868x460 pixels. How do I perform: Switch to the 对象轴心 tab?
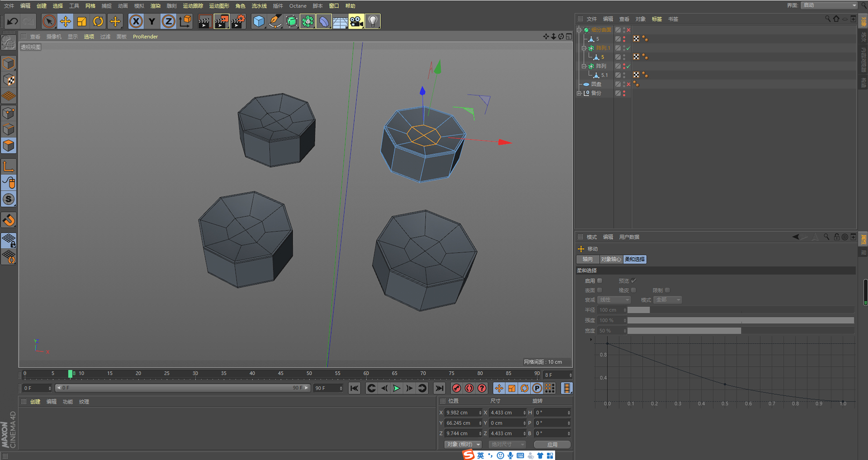pyautogui.click(x=611, y=259)
